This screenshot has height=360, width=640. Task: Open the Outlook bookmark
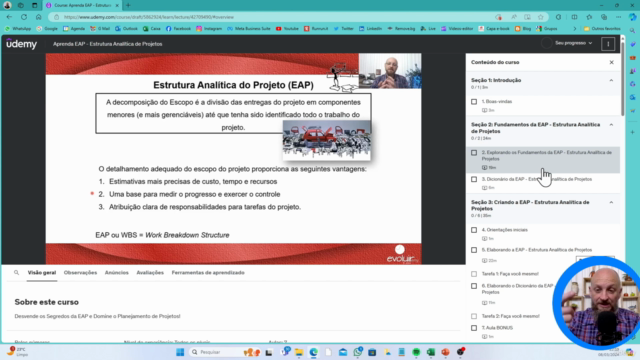point(127,29)
